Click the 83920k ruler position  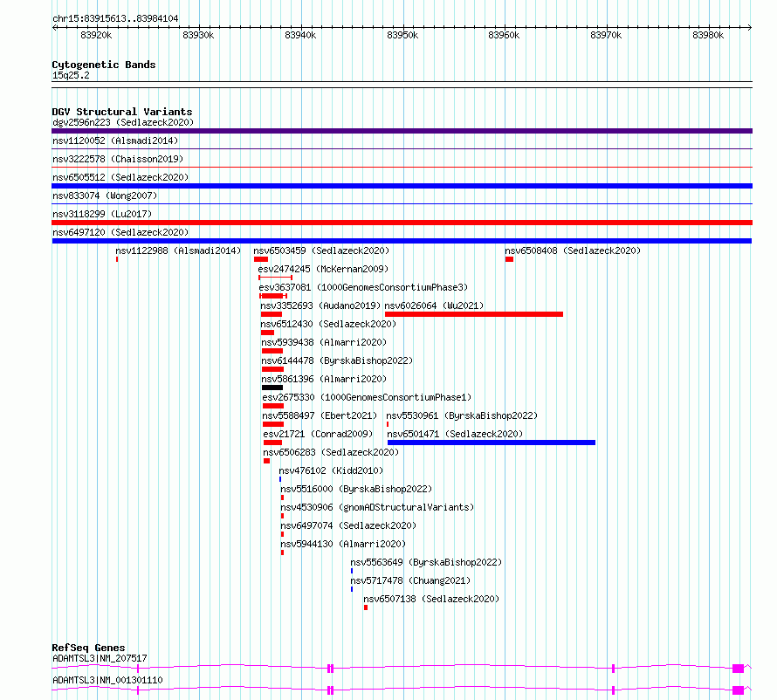[96, 35]
